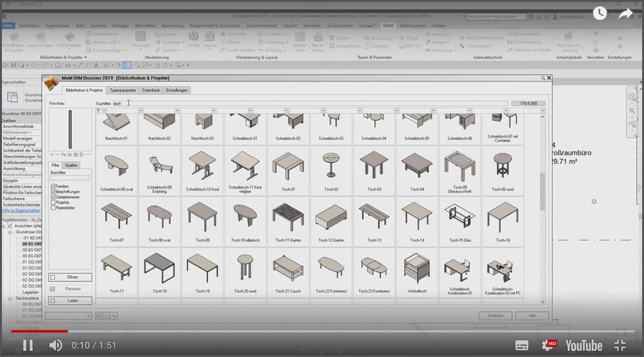Click the search magnifier in dialog title bar
Screen dimensions: 644x357
point(542,78)
